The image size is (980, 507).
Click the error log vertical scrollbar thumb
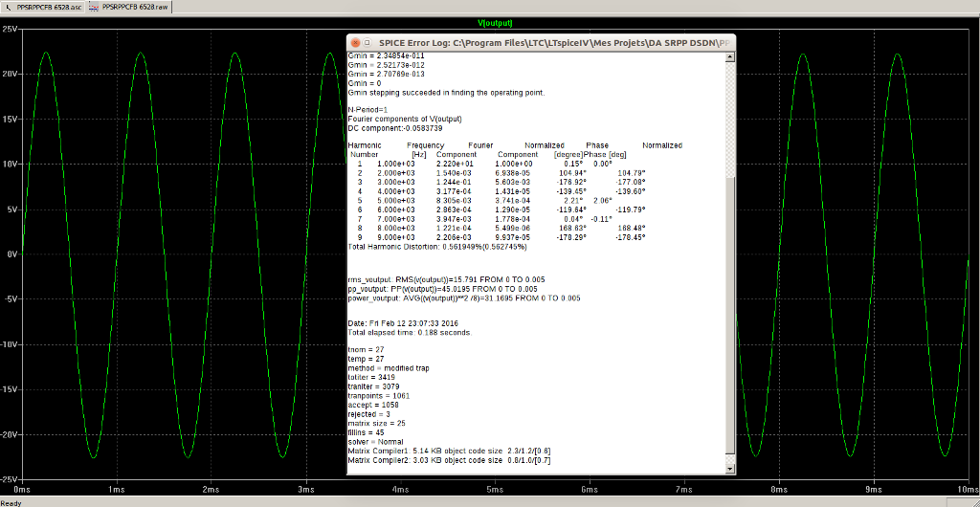pyautogui.click(x=729, y=316)
